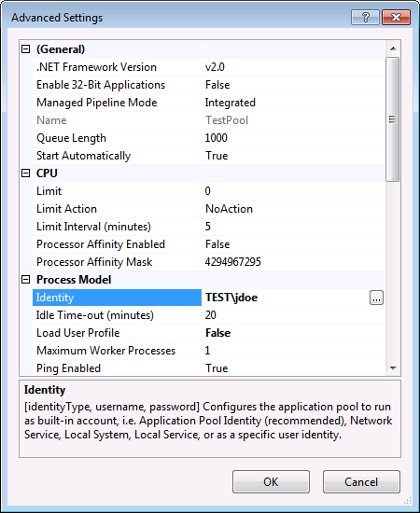Select the .NET Framework Version row
Image resolution: width=420 pixels, height=513 pixels.
pyautogui.click(x=208, y=67)
